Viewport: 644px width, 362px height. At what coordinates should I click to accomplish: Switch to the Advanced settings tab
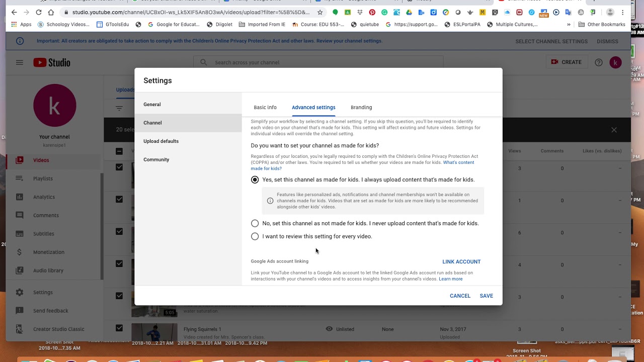coord(313,108)
